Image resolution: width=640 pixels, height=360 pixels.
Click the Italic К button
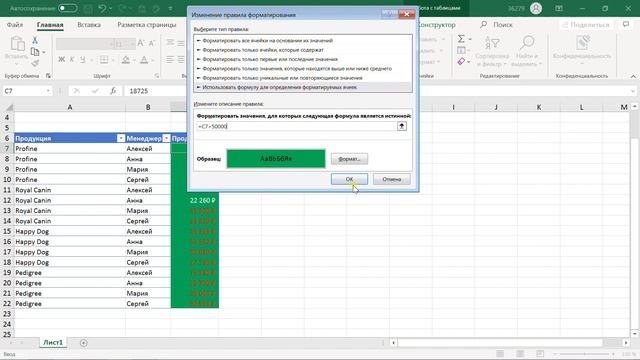[x=72, y=60]
